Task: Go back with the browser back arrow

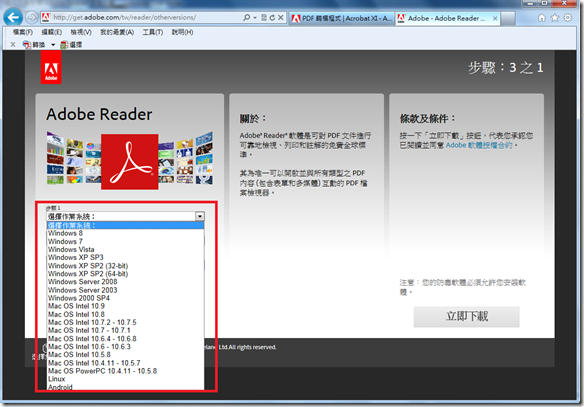Action: 13,18
